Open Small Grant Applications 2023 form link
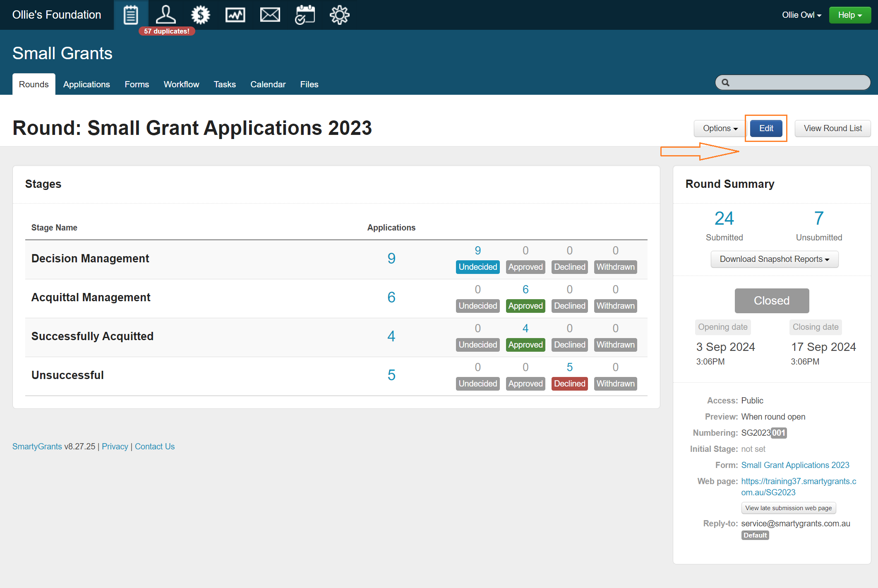The width and height of the screenshot is (878, 588). tap(795, 465)
